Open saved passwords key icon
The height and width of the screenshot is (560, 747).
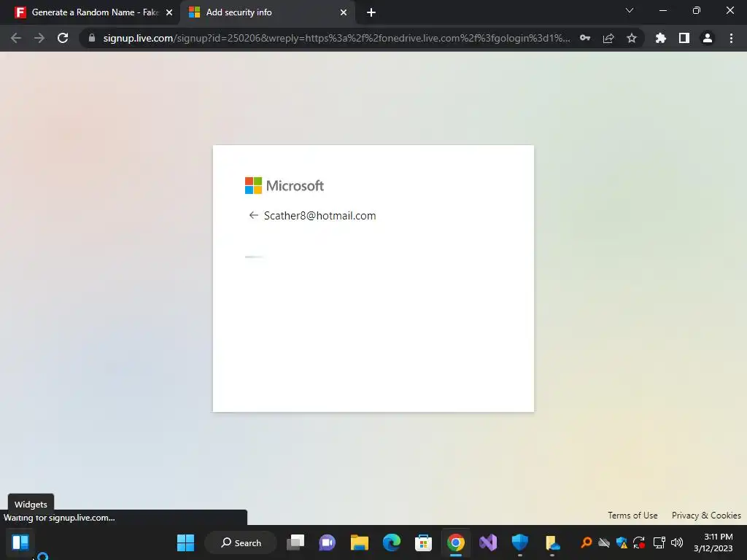(x=585, y=38)
